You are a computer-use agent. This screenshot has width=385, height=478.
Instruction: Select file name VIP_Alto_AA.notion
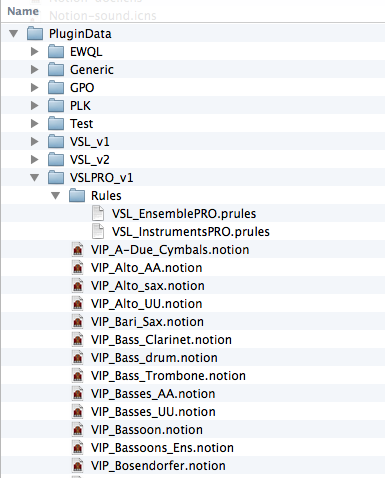point(146,268)
